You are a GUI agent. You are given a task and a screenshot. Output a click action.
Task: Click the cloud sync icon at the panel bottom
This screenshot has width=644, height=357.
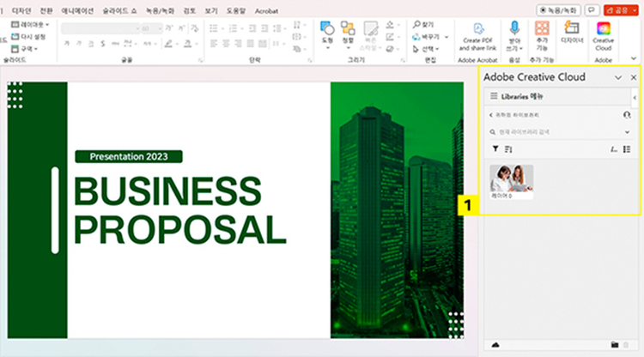(x=495, y=345)
